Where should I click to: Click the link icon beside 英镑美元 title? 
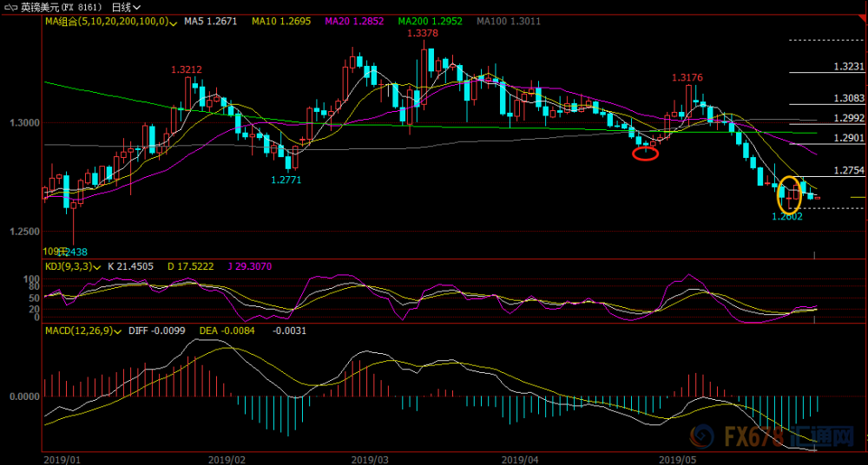[10, 7]
